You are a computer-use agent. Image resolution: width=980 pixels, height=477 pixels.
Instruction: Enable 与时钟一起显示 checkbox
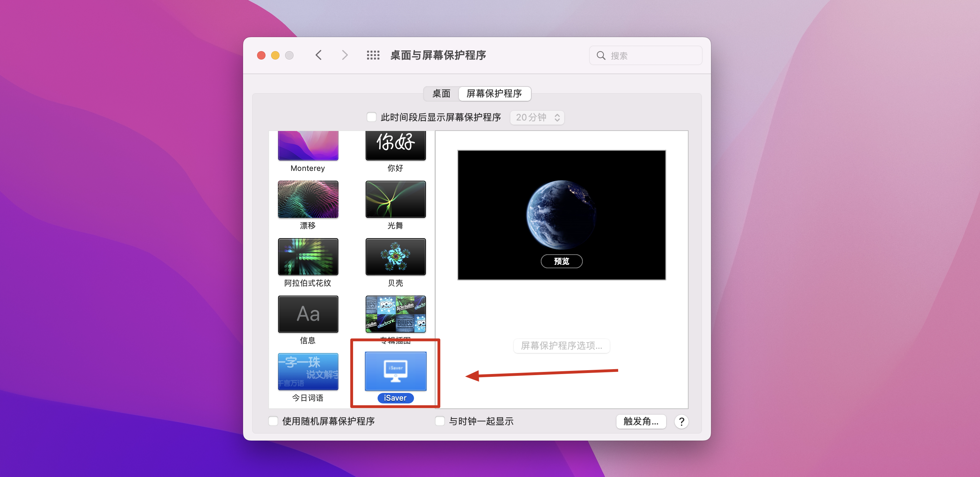coord(440,421)
